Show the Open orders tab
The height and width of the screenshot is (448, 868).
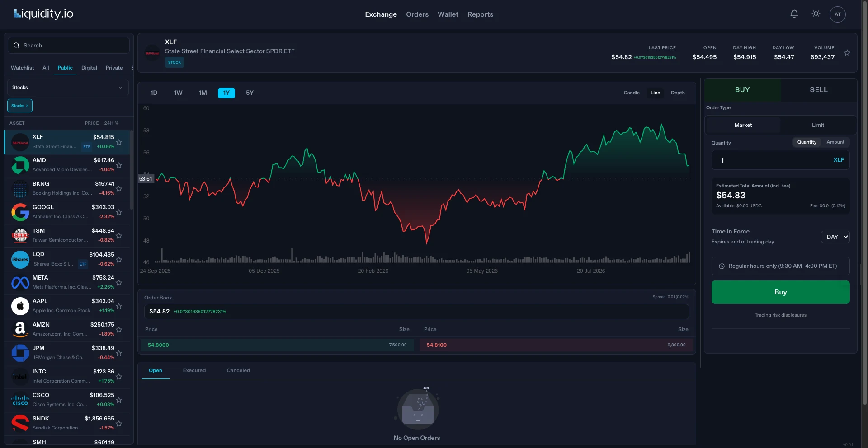pos(155,370)
